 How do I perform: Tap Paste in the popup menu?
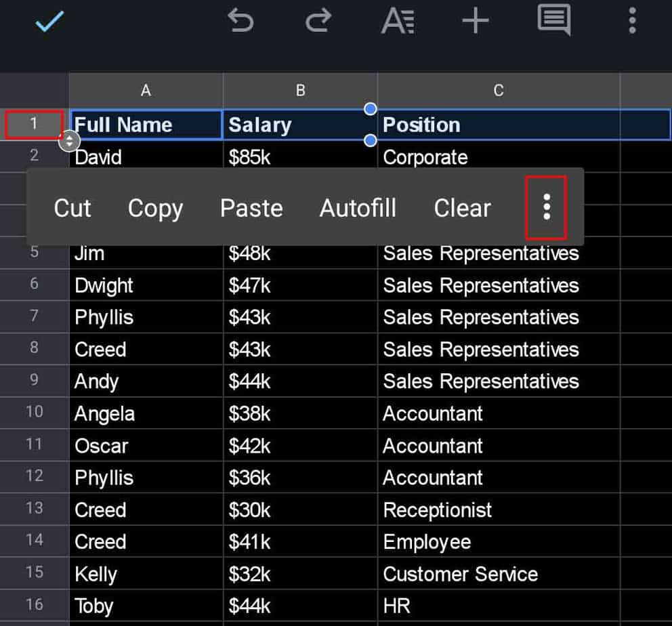pos(251,208)
